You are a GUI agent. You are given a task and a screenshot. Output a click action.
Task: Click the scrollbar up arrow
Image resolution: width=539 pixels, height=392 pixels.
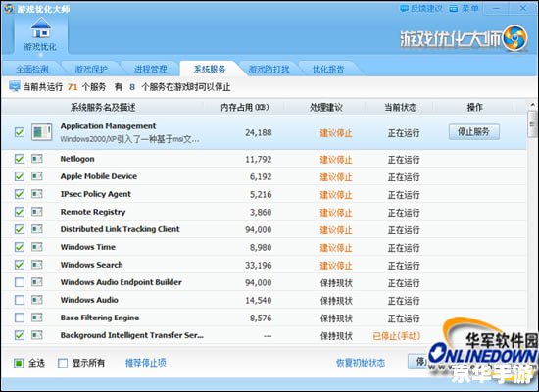click(532, 105)
